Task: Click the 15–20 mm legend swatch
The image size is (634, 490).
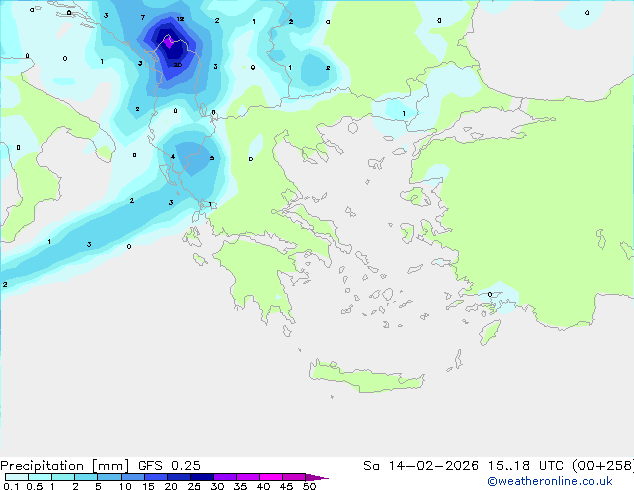Action: [x=155, y=477]
